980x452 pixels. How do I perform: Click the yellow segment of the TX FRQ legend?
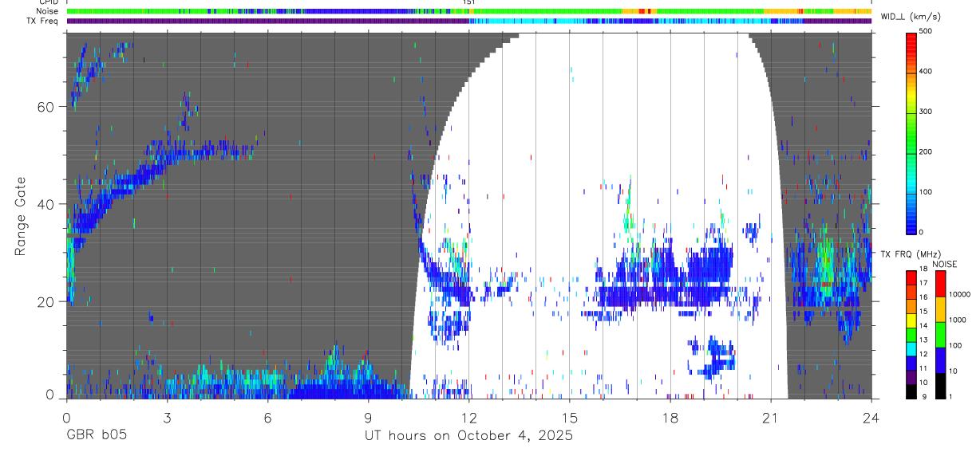(x=911, y=320)
